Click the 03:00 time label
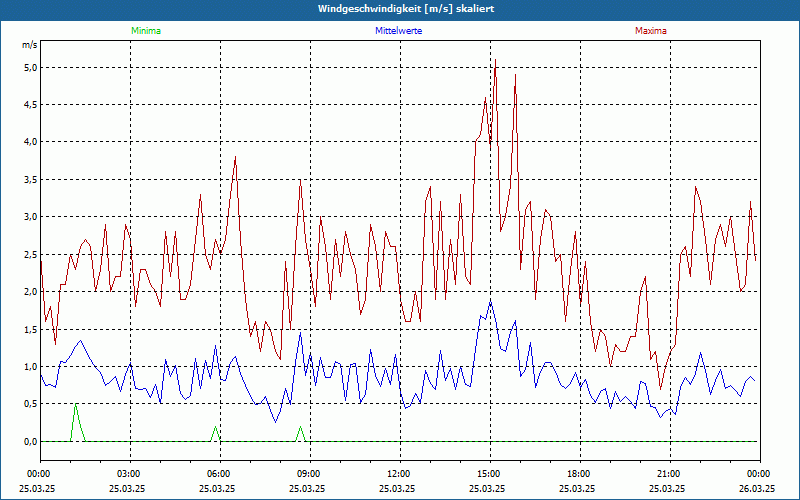 tap(131, 474)
